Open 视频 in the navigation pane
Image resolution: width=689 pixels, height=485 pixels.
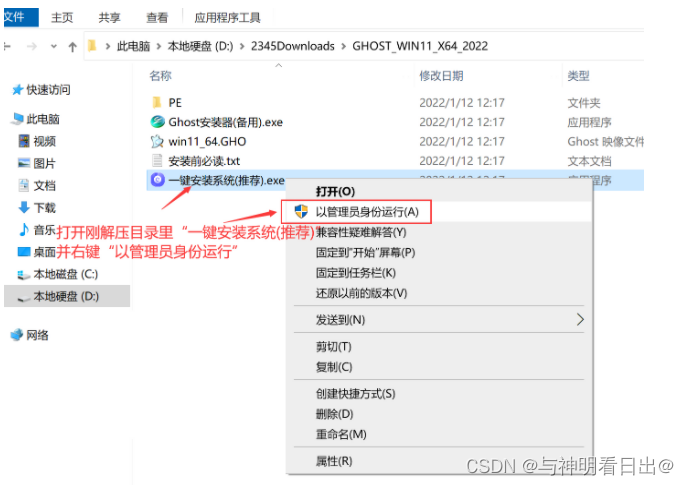click(44, 141)
